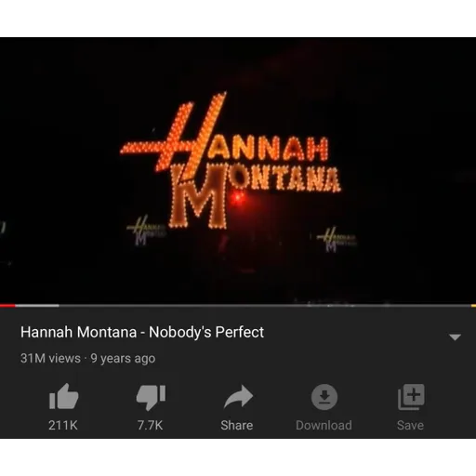Viewport: 476px width, 476px height.
Task: Open the title Hannah Montana - Nobody's Perfect
Action: [x=142, y=332]
